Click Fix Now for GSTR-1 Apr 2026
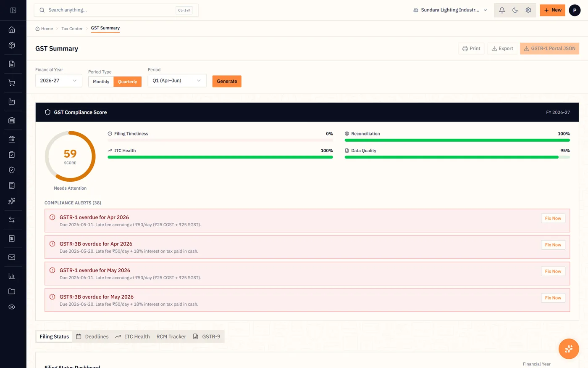 553,218
